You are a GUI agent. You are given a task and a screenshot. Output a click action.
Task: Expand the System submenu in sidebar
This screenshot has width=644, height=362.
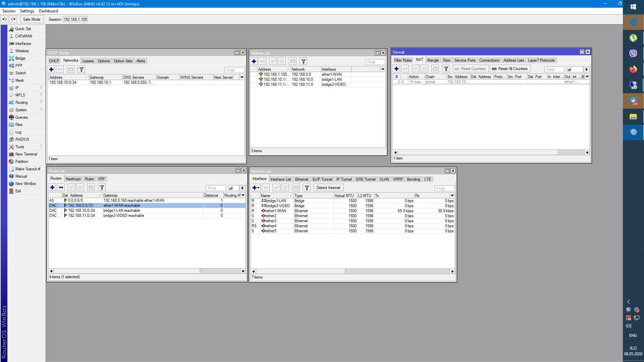[x=42, y=110]
